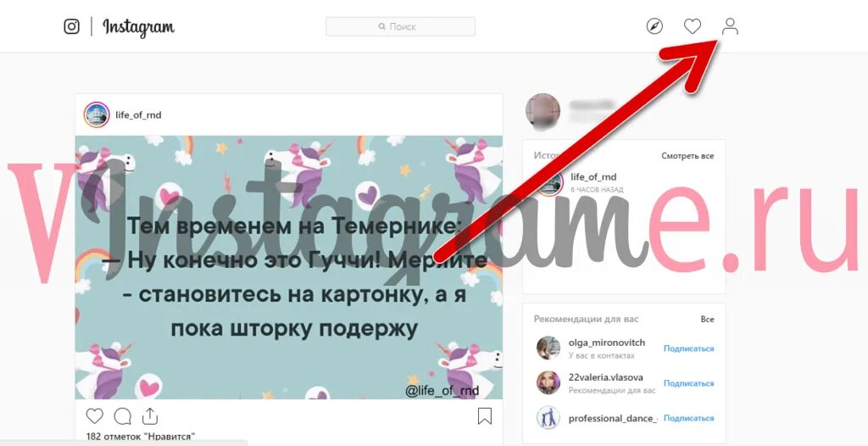Viewport: 868px width, 446px height.
Task: Open the compass Explore icon
Action: pos(654,26)
